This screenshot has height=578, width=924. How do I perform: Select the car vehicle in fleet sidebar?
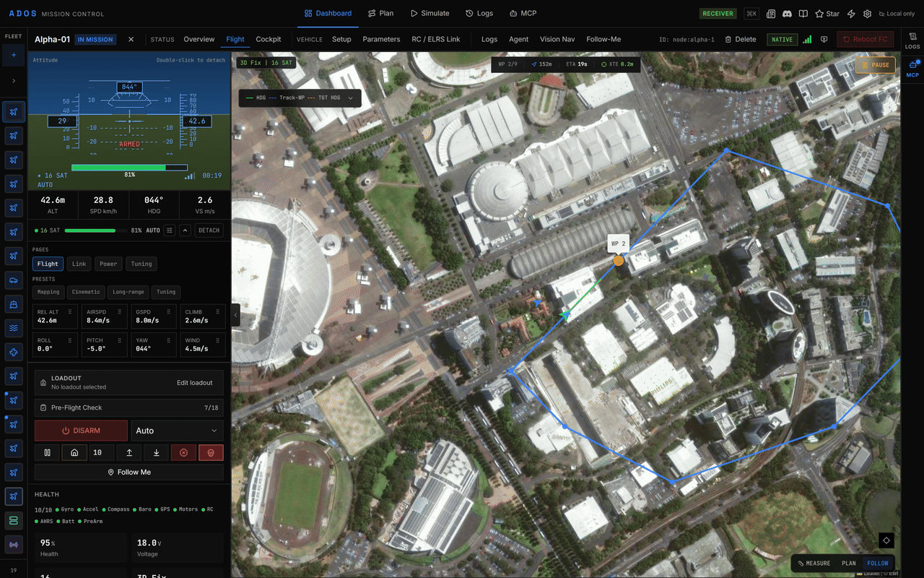(14, 280)
